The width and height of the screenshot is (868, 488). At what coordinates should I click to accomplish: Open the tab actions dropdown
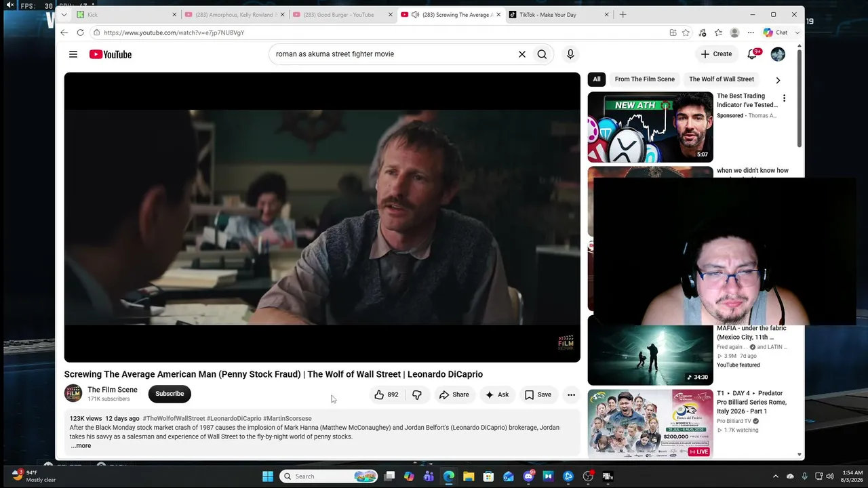pos(64,14)
